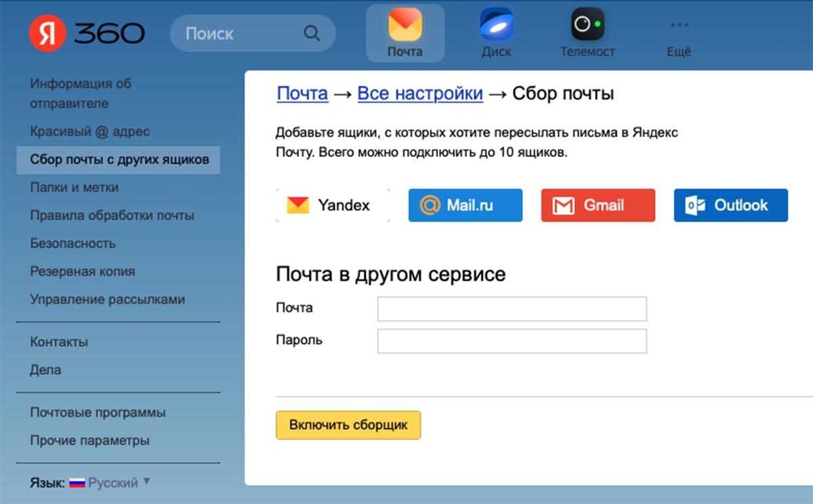
Task: Focus the Пароль password field
Action: tap(512, 341)
